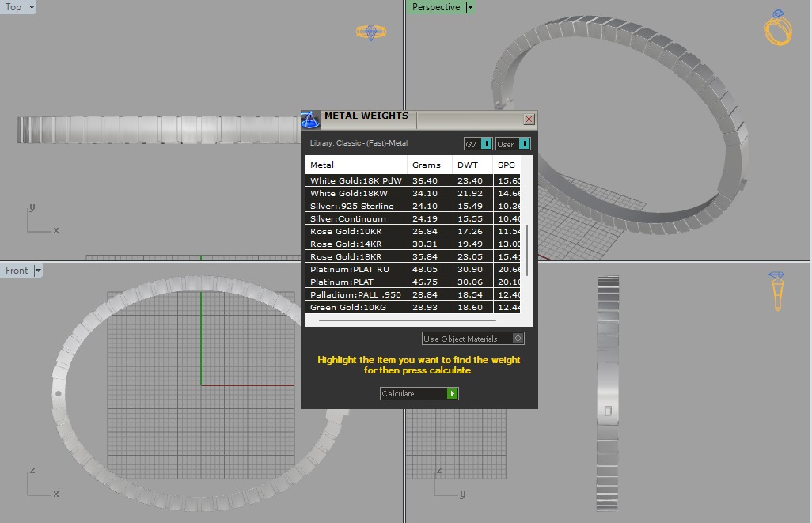Enable the Use Object Materials option
812x523 pixels.
tap(472, 339)
